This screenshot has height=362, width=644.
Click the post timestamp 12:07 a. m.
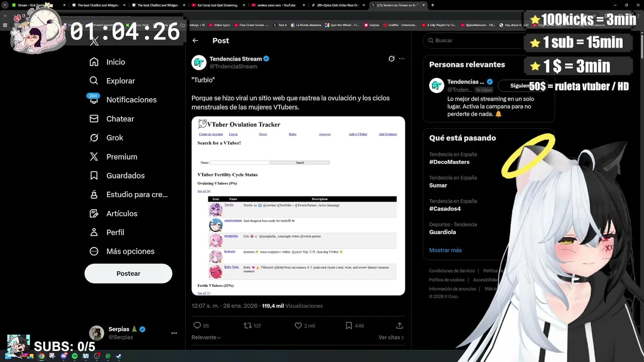[224, 306]
